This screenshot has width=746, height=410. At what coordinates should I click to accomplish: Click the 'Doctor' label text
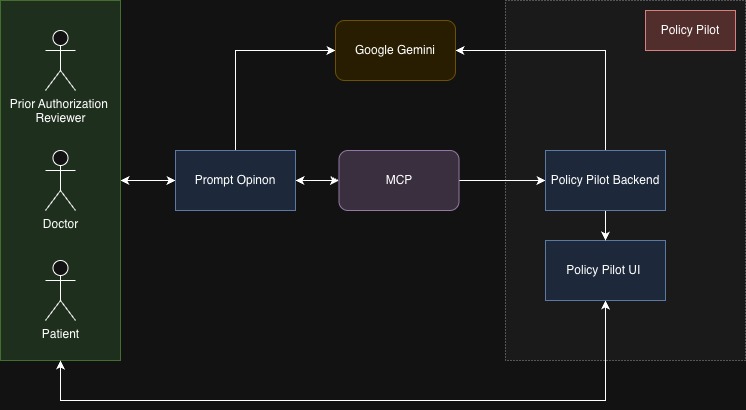(x=60, y=224)
